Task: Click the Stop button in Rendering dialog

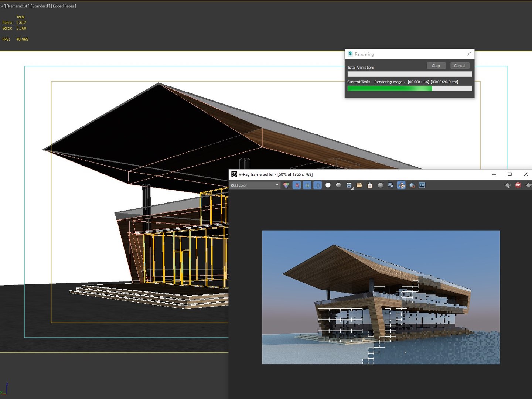Action: click(x=436, y=66)
